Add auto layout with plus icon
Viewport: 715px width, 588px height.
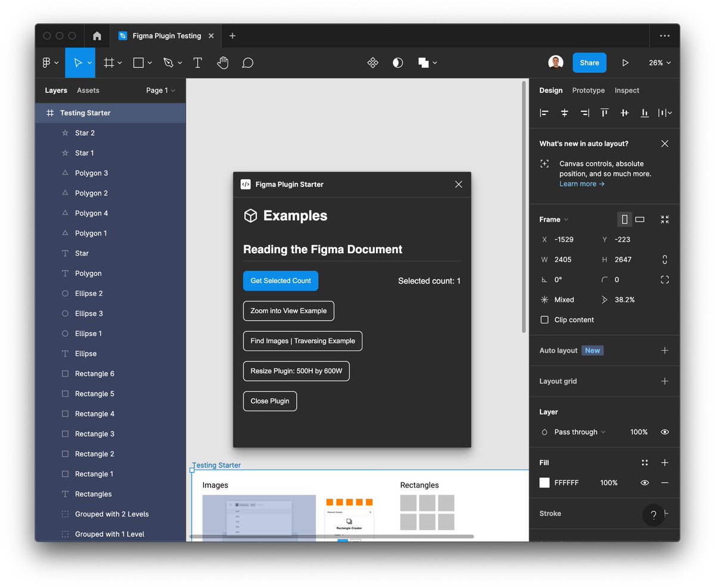(x=665, y=350)
